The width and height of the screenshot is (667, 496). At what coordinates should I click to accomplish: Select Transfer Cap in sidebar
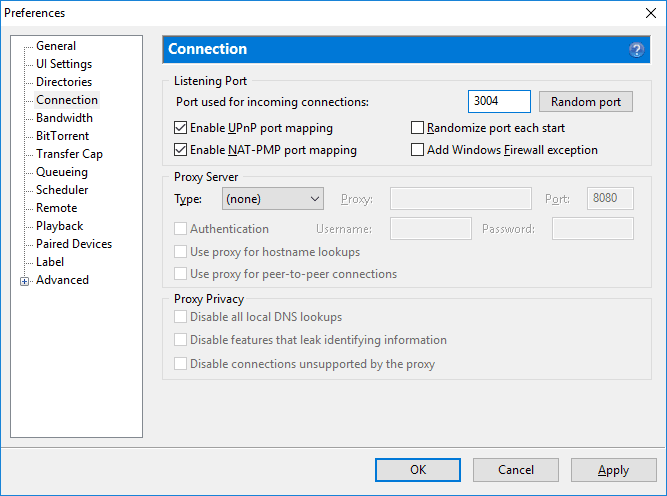coord(69,154)
